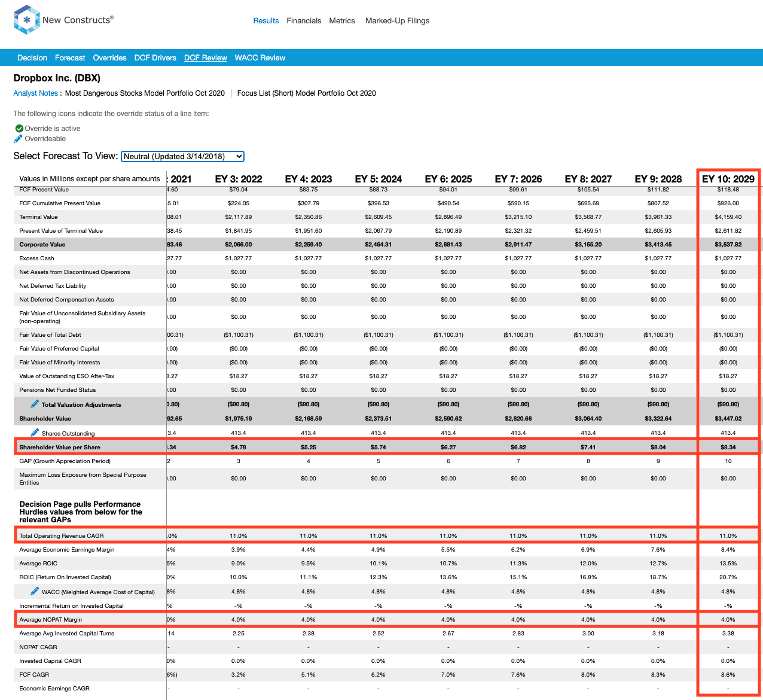Screen dimensions: 763x700
Task: Click Most Dangerous Stocks Model Portfolio Oct 2020
Action: [145, 93]
